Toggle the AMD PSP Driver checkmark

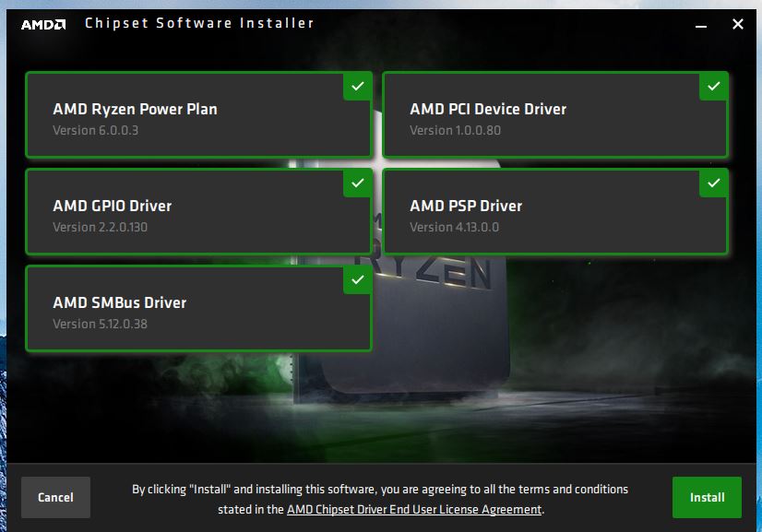point(713,183)
